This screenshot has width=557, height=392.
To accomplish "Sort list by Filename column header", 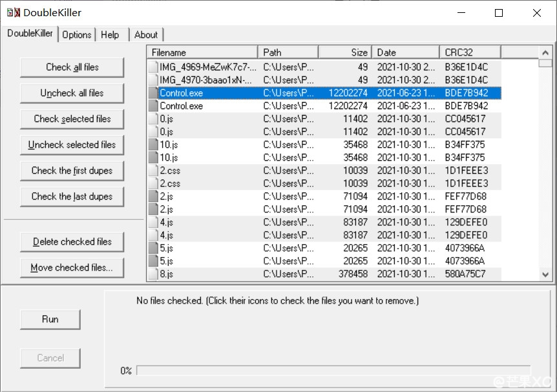I will pyautogui.click(x=202, y=52).
